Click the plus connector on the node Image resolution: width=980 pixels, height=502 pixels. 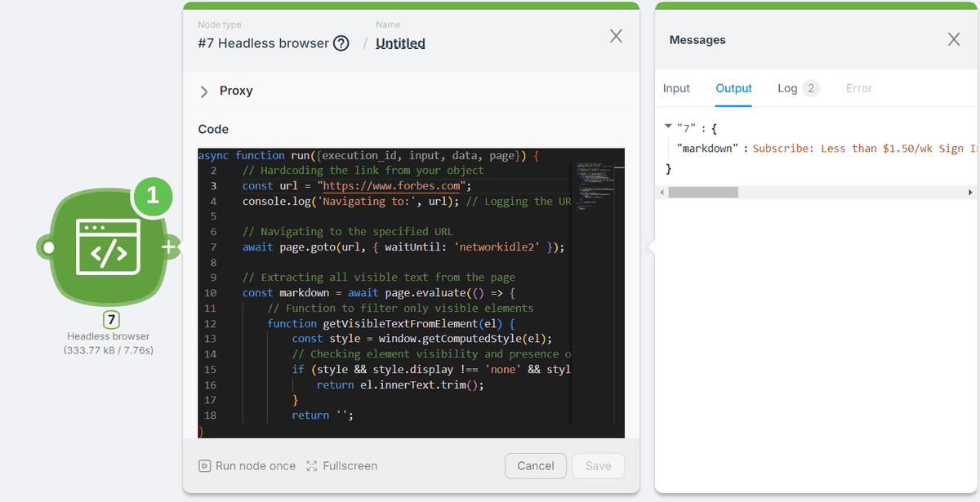tap(170, 247)
